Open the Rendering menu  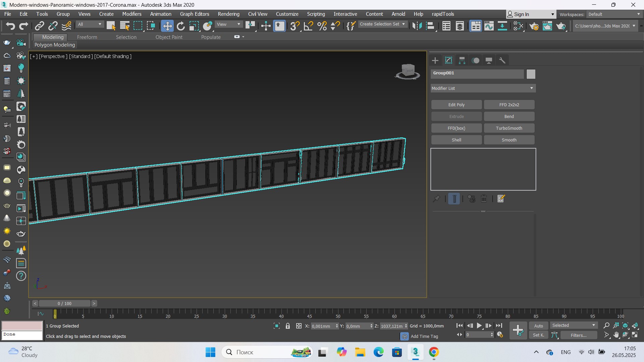click(228, 14)
